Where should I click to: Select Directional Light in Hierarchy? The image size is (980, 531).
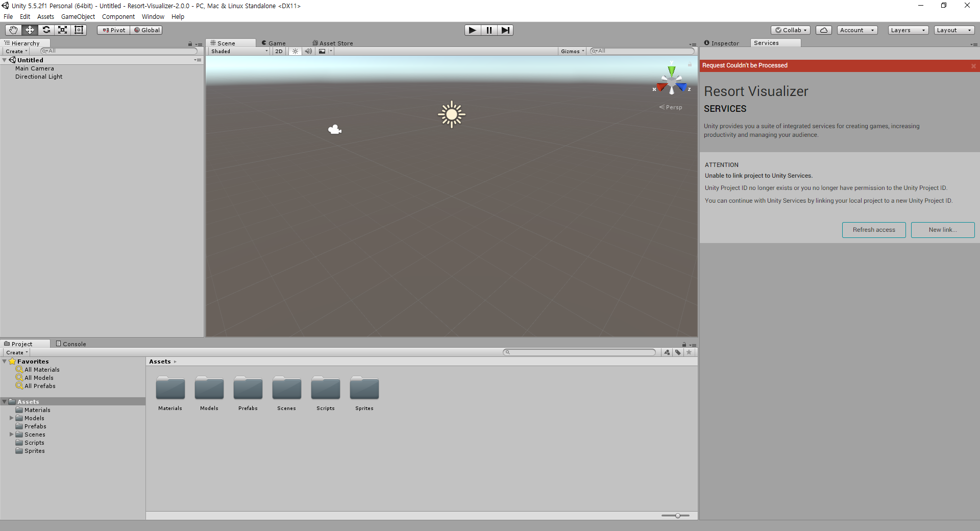coord(39,77)
